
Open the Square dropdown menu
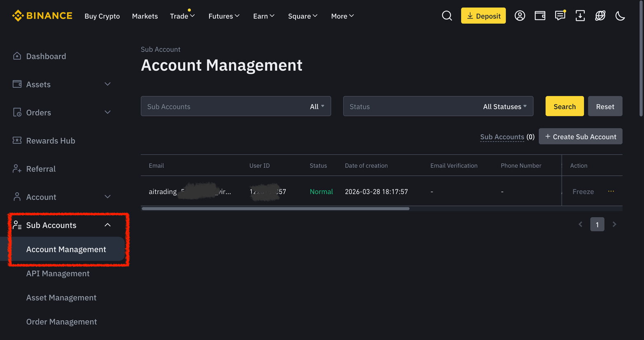tap(303, 16)
